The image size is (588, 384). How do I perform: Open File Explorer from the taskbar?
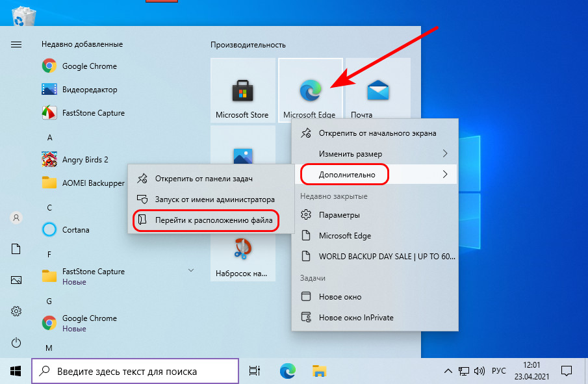[x=320, y=371]
